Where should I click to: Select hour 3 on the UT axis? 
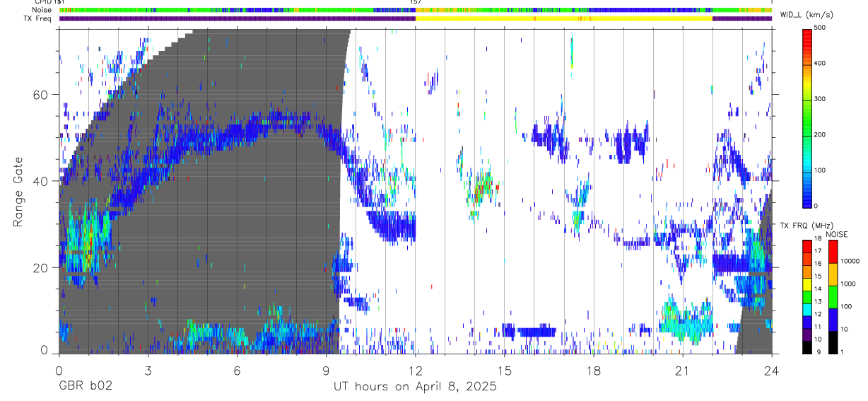[148, 369]
